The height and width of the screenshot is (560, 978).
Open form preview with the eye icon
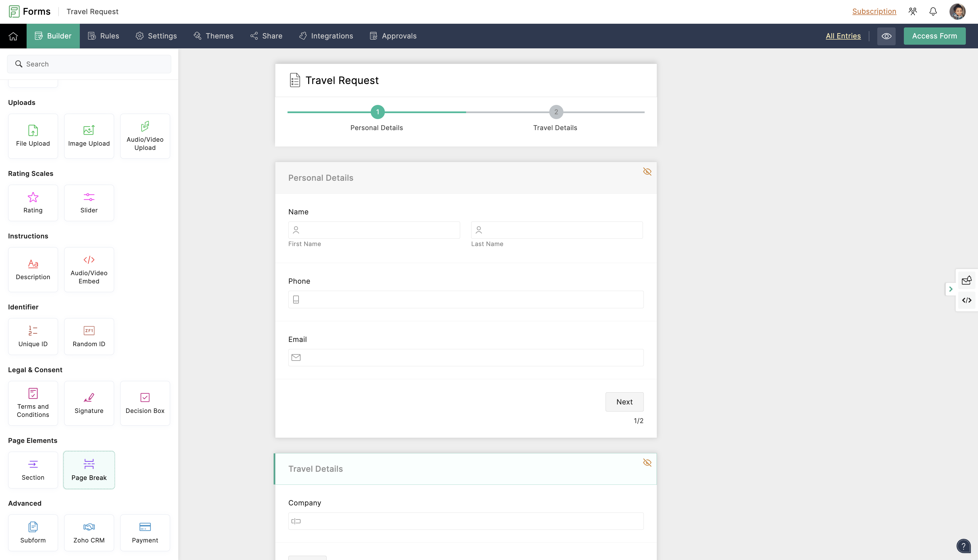[886, 36]
